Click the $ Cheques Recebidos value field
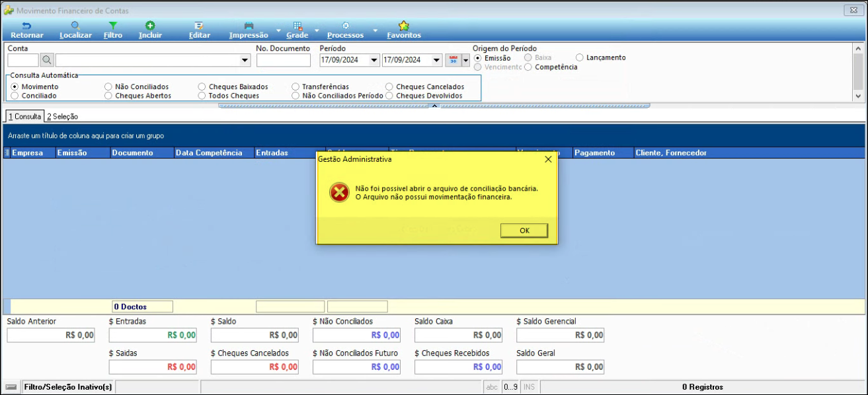 click(459, 367)
